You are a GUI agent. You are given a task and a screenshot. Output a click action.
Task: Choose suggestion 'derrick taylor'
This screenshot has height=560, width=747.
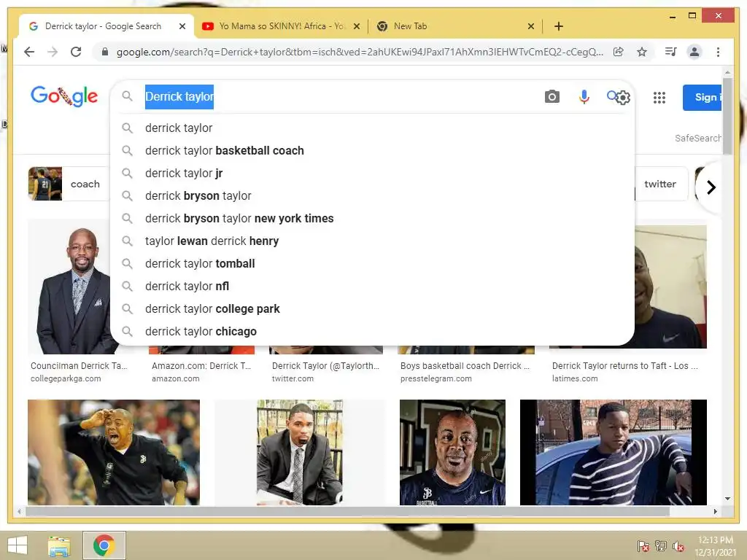[x=372, y=128]
